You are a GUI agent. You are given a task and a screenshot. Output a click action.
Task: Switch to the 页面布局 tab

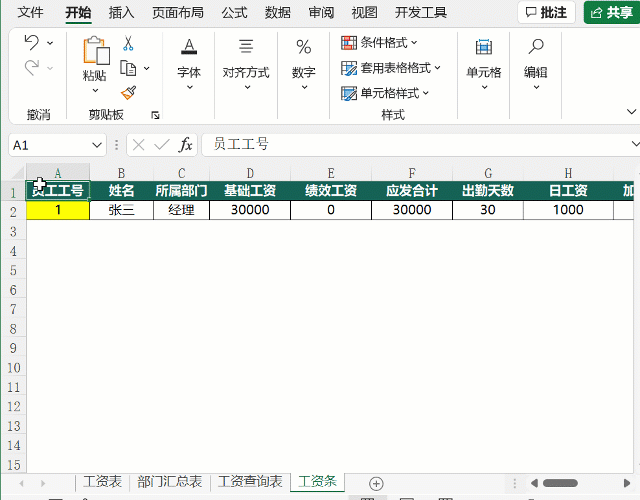pos(178,13)
